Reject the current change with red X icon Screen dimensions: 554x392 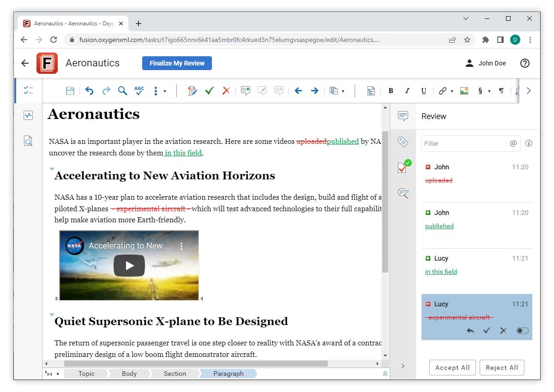(226, 91)
